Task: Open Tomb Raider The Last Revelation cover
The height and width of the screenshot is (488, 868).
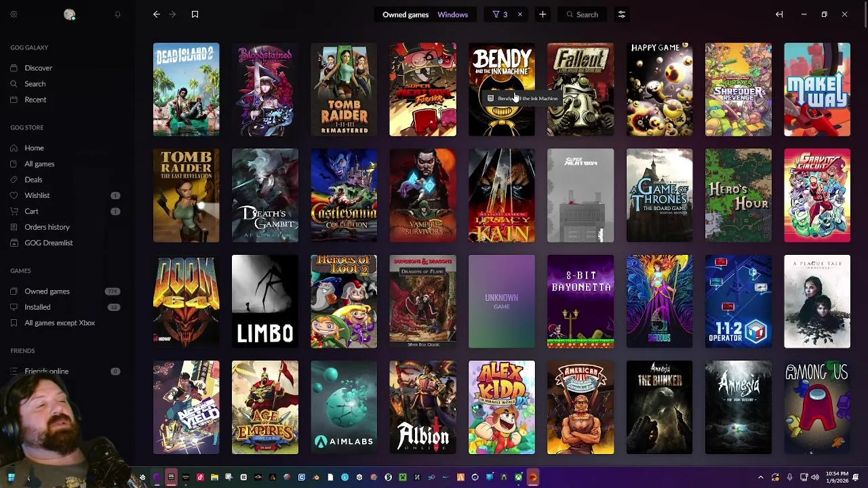Action: pyautogui.click(x=186, y=195)
